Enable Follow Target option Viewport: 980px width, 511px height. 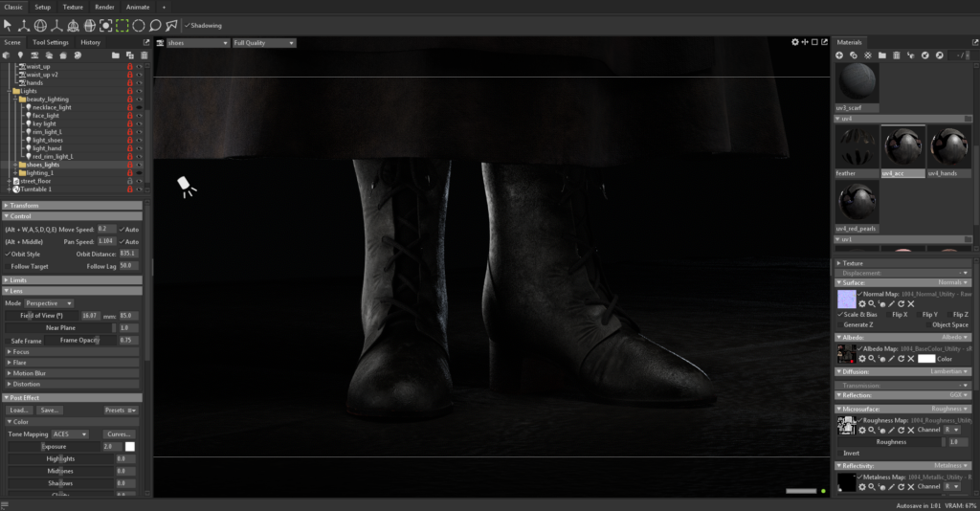8,266
